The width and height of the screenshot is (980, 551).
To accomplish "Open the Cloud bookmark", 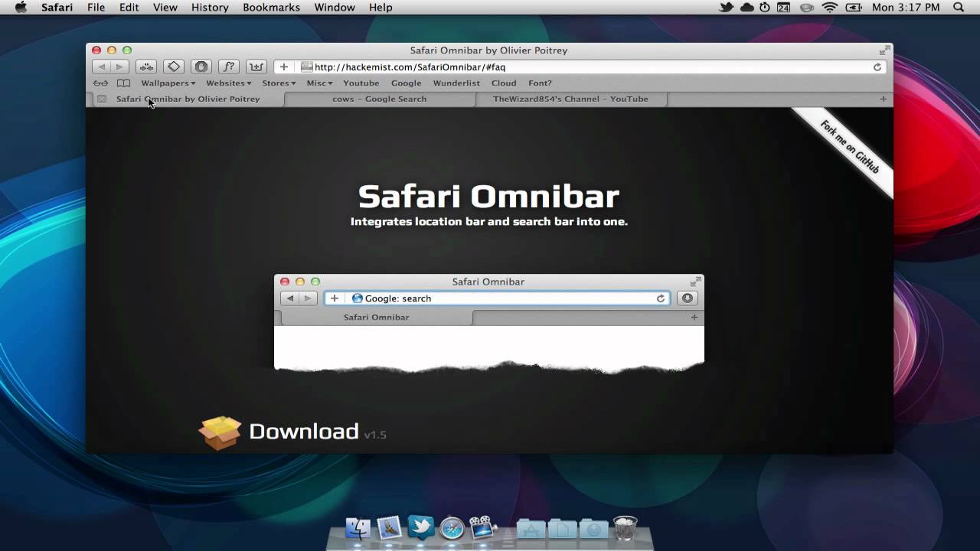I will click(504, 83).
